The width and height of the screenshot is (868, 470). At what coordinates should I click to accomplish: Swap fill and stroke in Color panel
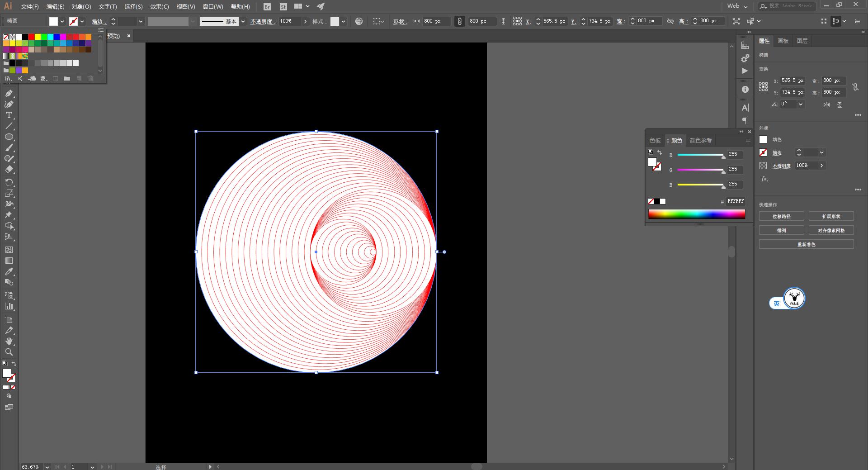pyautogui.click(x=660, y=152)
